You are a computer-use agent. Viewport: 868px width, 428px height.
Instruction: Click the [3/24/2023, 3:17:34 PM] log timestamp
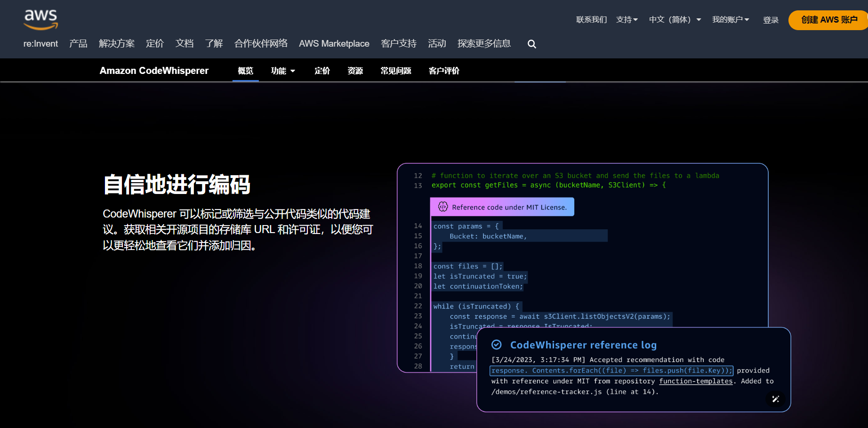tap(538, 360)
